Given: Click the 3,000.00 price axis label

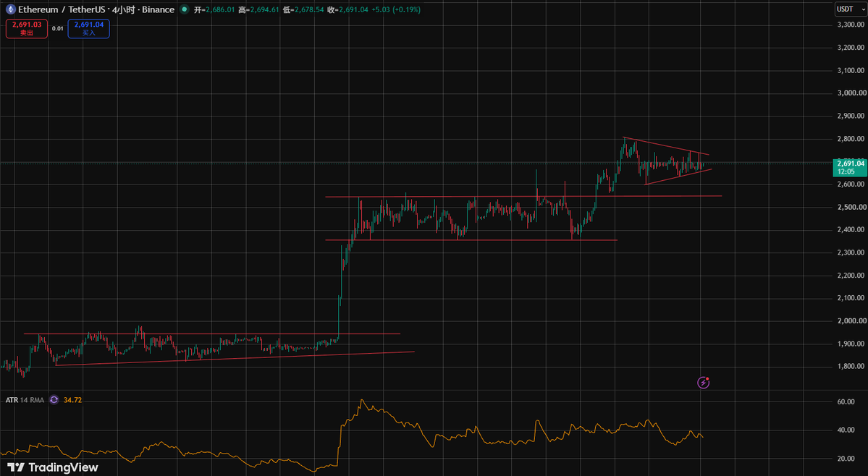Looking at the screenshot, I should click(851, 93).
